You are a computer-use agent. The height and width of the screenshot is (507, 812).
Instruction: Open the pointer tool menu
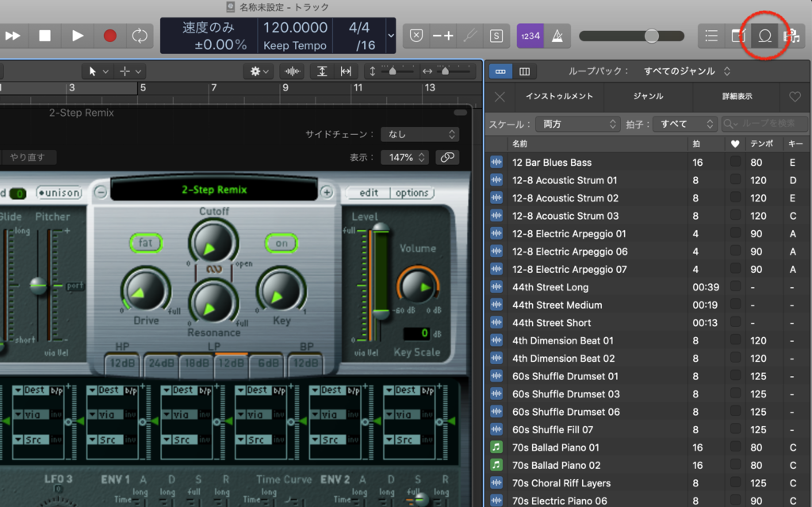coord(98,71)
